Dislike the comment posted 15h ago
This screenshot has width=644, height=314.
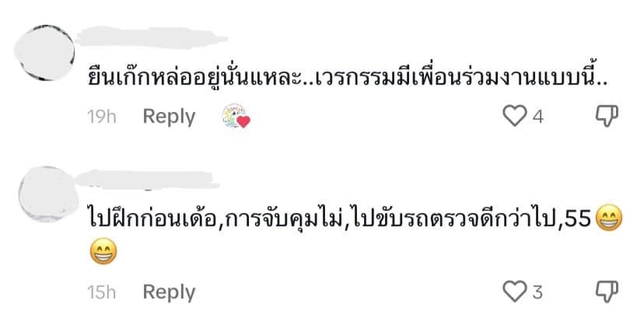pos(607,291)
